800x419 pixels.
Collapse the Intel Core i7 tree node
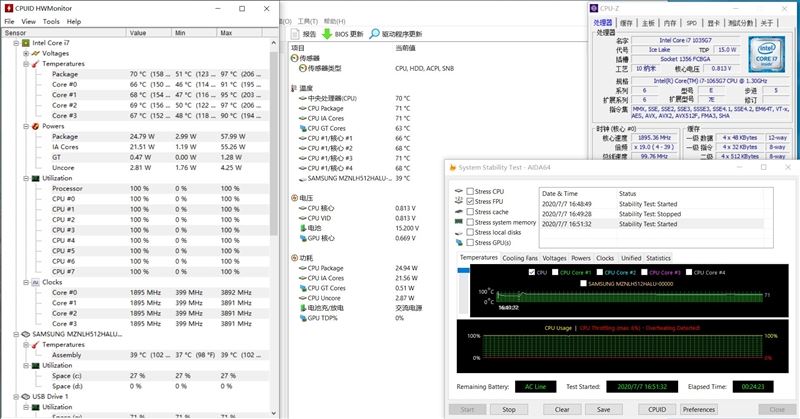click(x=16, y=43)
